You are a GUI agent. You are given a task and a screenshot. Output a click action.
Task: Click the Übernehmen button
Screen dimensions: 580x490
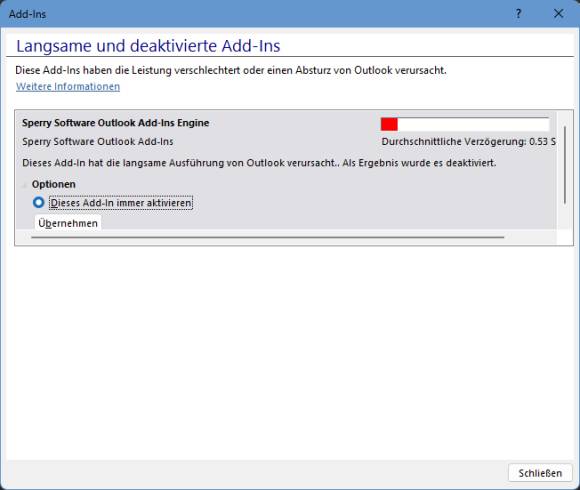[68, 223]
